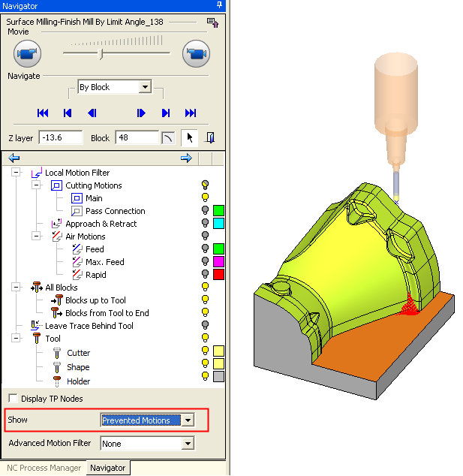The height and width of the screenshot is (476, 463).
Task: Toggle All Blocks light bulb
Action: coord(205,287)
